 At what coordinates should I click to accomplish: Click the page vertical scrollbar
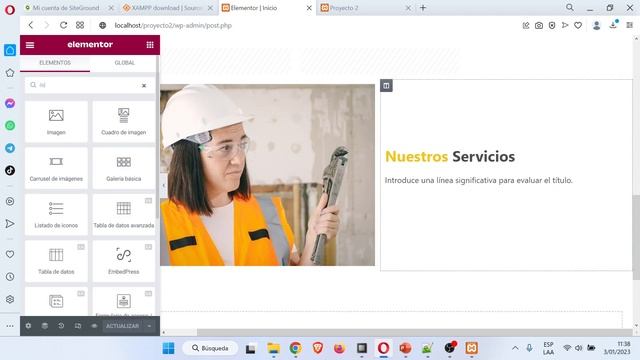point(636,238)
